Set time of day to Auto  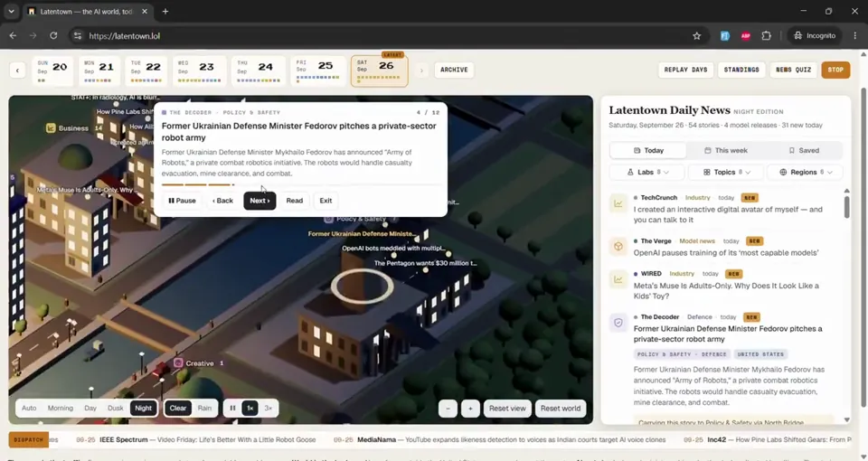click(29, 409)
